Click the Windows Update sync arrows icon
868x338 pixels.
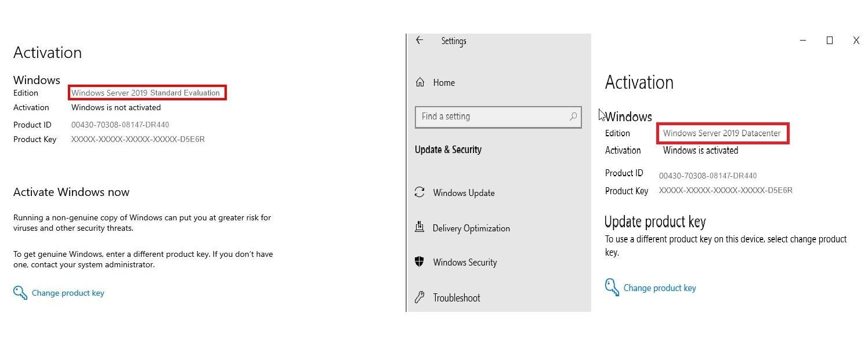(420, 192)
